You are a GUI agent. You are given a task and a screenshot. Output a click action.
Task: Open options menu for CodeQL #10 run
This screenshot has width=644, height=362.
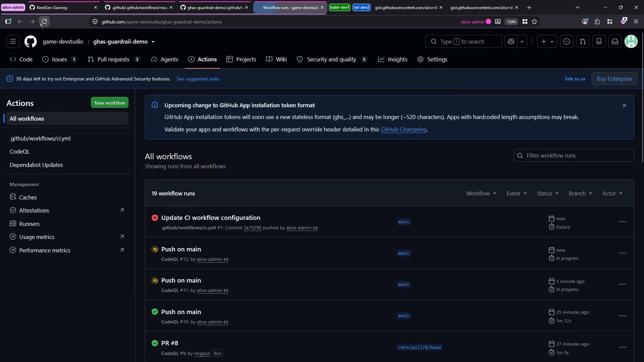[x=623, y=316]
